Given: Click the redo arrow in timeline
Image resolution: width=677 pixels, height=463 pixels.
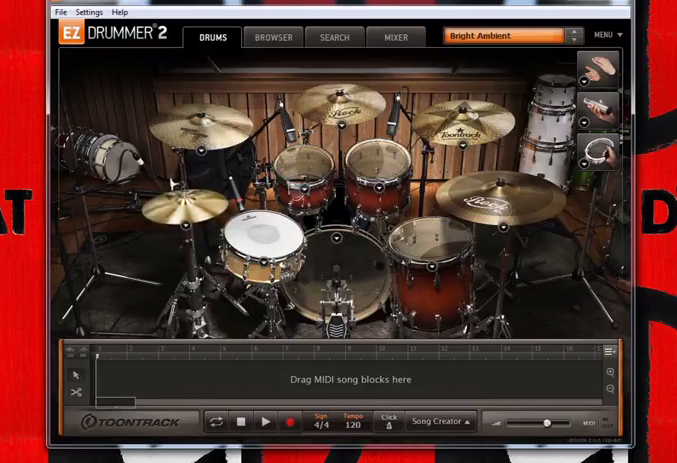Looking at the screenshot, I should [83, 351].
